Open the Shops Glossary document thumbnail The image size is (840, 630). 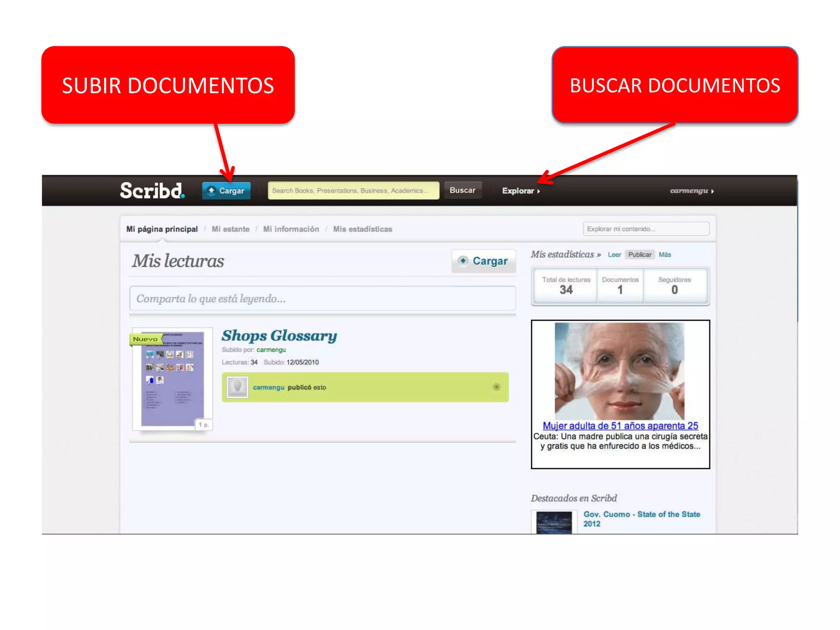172,381
